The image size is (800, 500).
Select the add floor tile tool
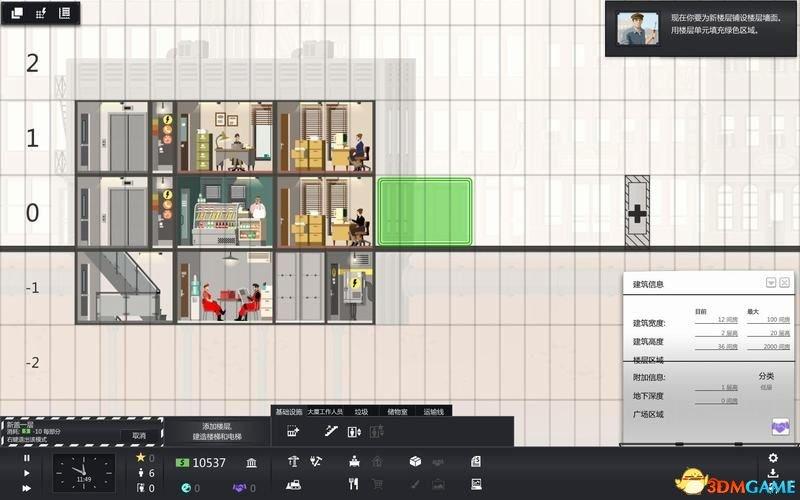click(293, 432)
